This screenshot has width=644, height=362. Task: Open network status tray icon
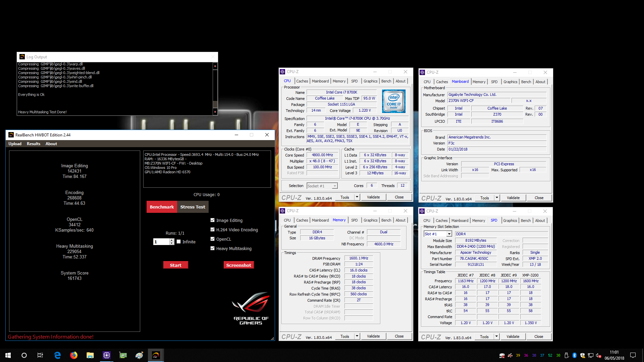tap(590, 355)
